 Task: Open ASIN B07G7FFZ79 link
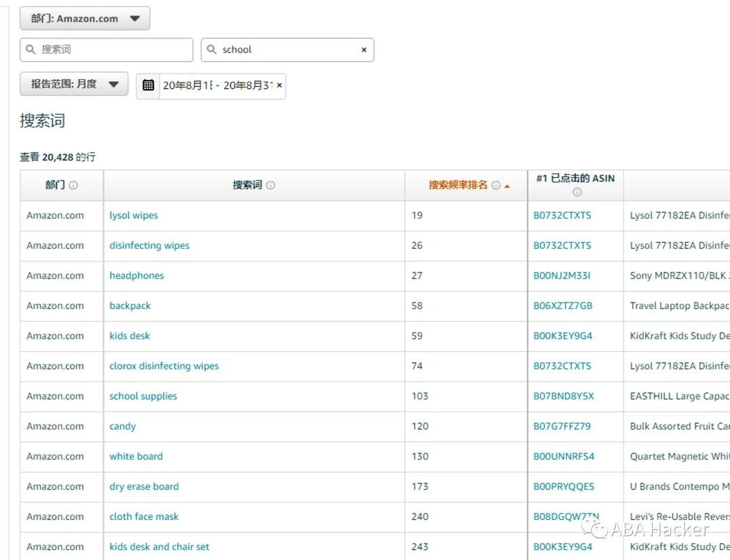coord(562,426)
